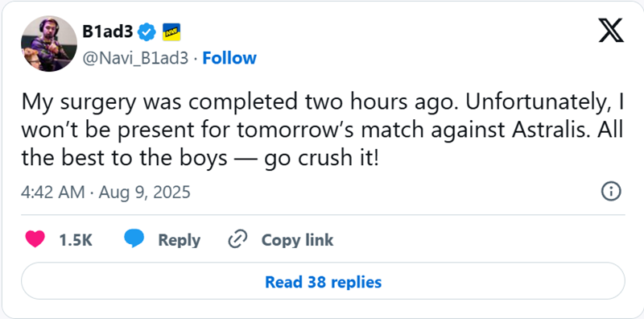
Task: Select the Copy link text
Action: point(297,241)
